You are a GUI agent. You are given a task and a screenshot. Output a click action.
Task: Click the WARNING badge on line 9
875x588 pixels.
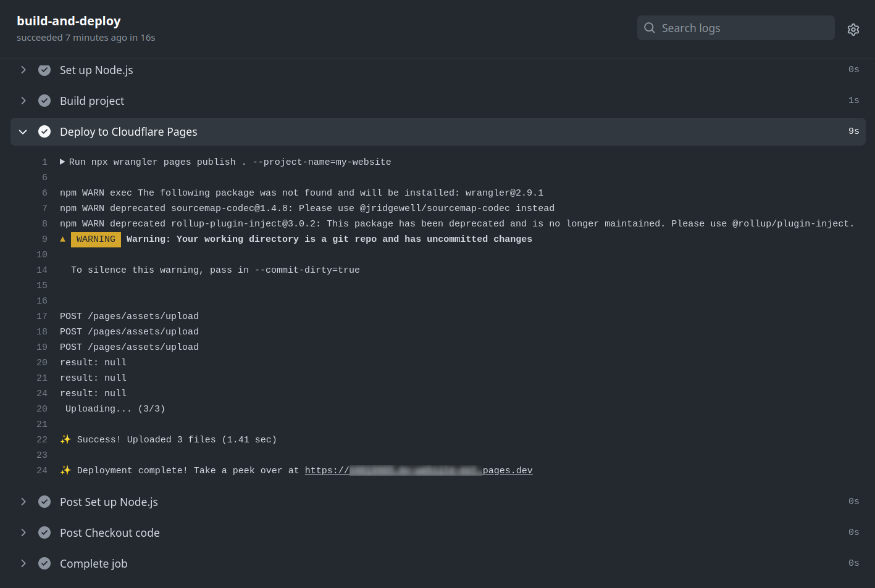(x=96, y=239)
